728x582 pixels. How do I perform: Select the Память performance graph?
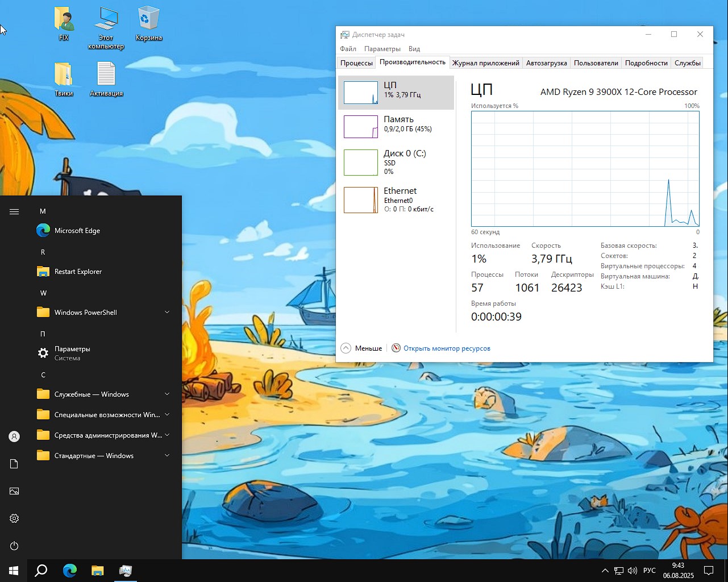point(396,126)
